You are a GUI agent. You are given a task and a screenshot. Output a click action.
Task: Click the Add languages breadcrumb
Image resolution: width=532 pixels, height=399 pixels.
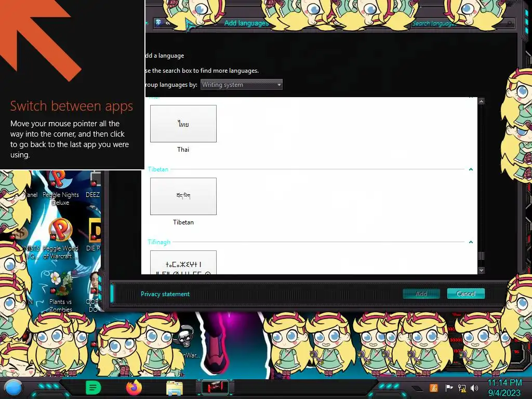[246, 23]
